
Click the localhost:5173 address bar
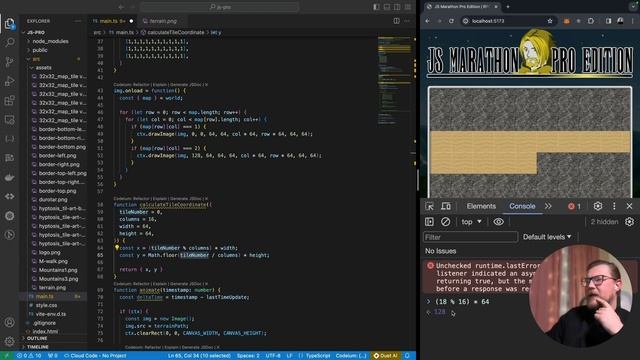click(x=506, y=21)
